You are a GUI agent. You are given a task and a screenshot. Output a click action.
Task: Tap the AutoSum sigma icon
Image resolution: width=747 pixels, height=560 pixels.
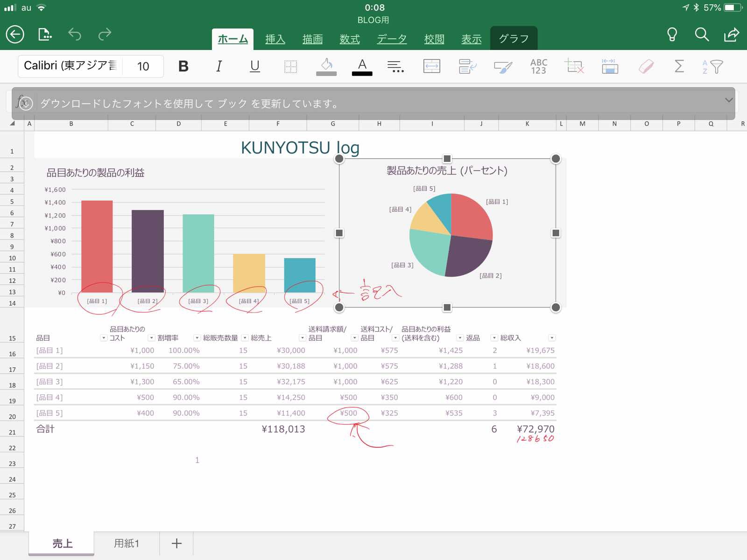point(679,66)
